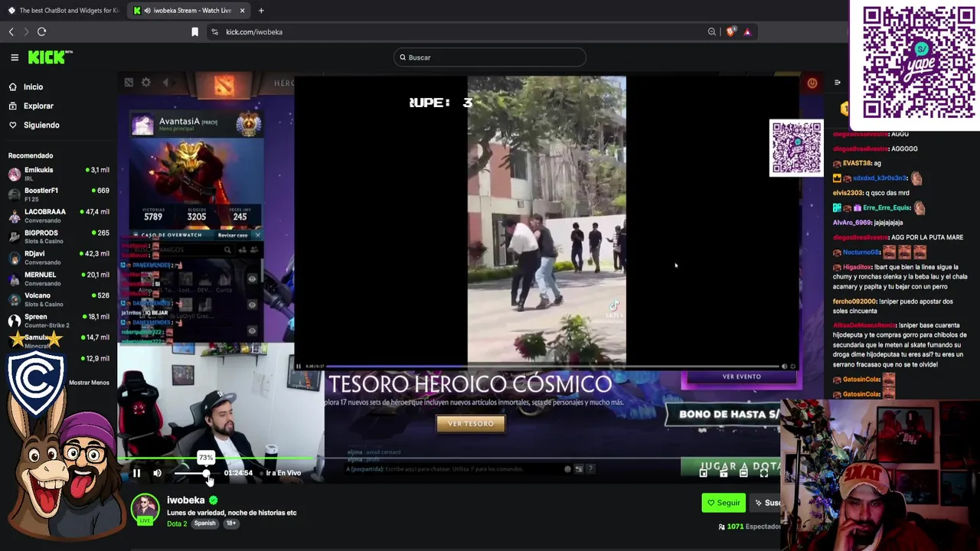Click the iwobeka channel name
980x551 pixels.
[x=186, y=500]
